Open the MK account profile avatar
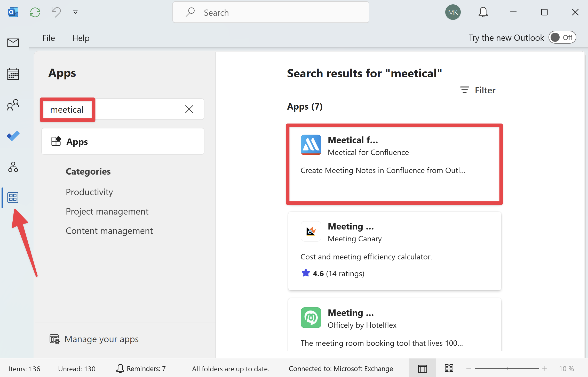Screen dimensions: 588x377 click(453, 12)
